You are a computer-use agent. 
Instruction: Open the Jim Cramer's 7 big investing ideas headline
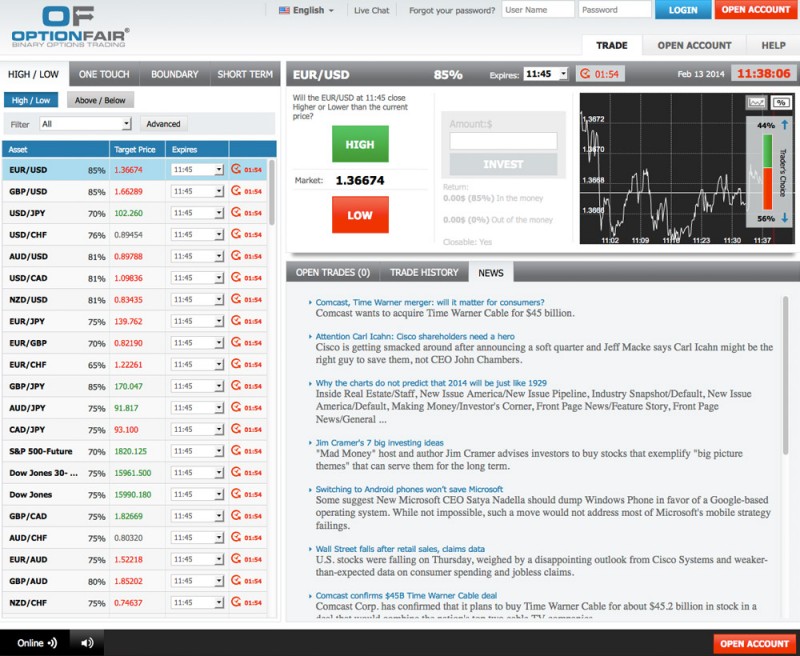tap(380, 443)
